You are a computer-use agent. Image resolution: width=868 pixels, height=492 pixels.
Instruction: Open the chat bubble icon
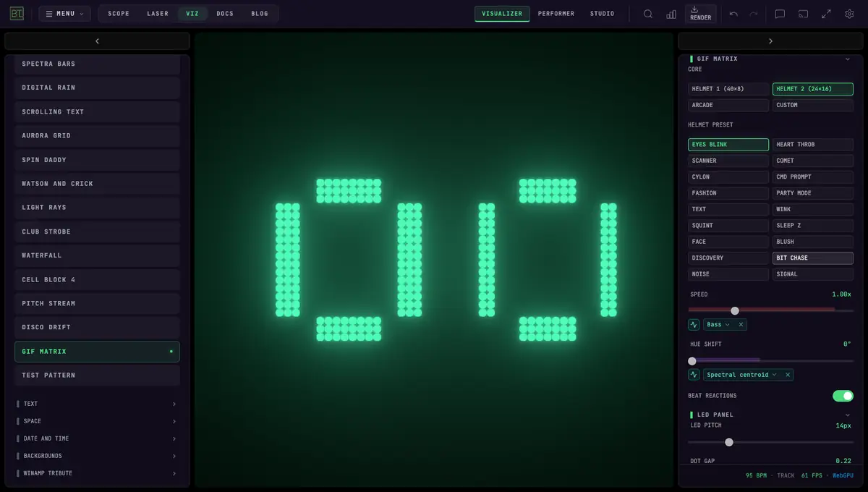[780, 14]
